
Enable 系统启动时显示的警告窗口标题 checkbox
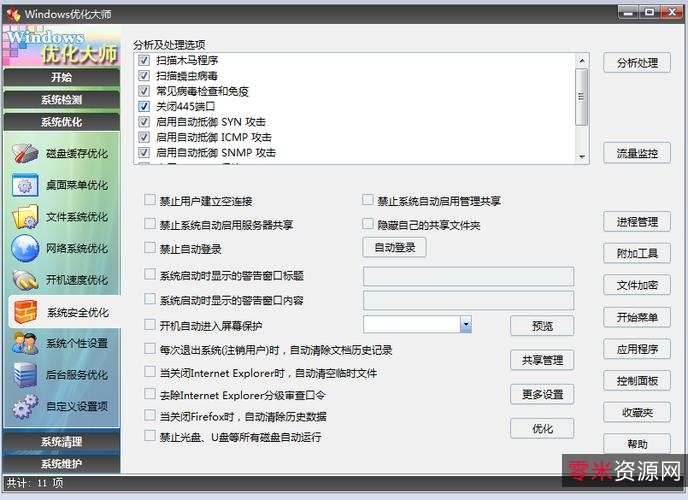[x=150, y=275]
